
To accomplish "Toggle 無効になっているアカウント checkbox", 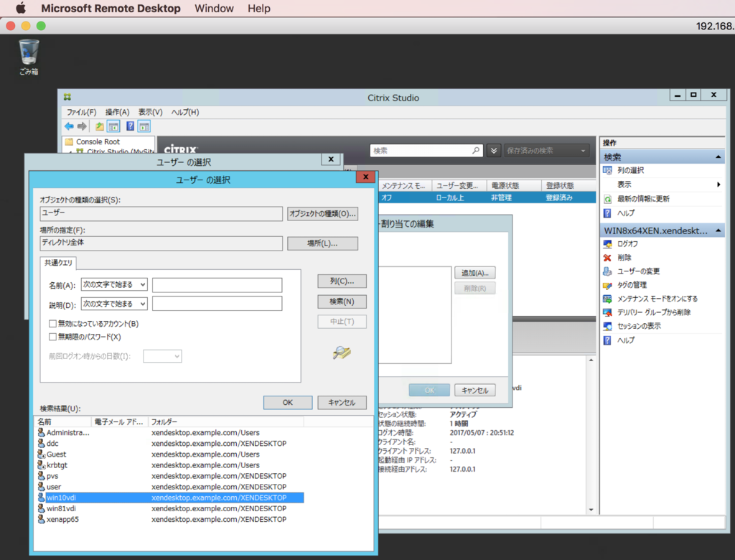I will point(52,324).
